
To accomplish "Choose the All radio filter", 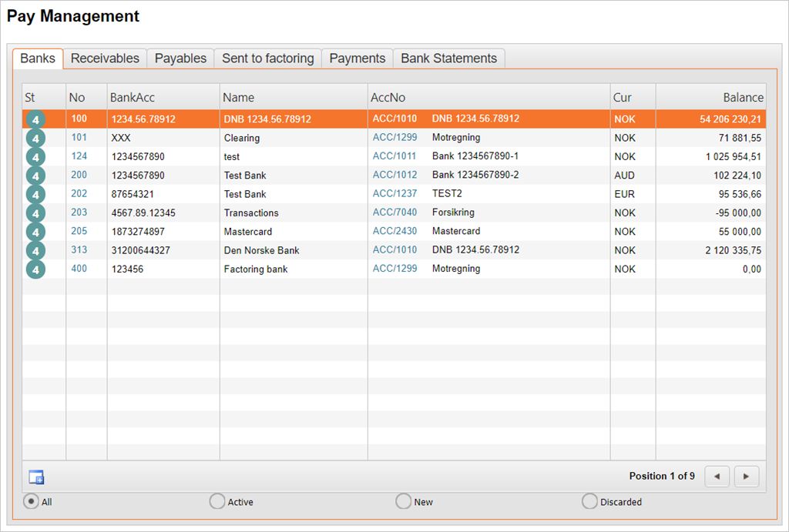I will (x=31, y=502).
